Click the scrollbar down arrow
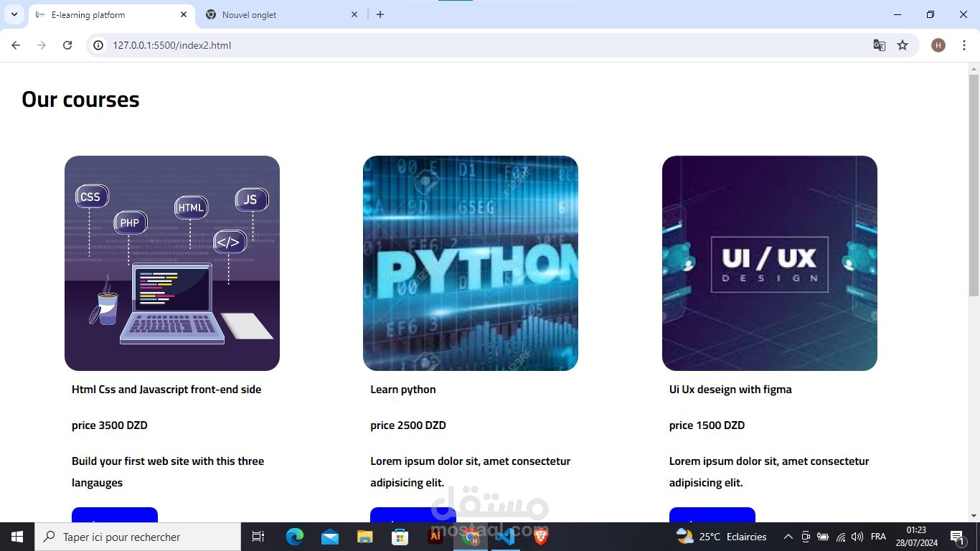This screenshot has height=551, width=980. tap(974, 516)
